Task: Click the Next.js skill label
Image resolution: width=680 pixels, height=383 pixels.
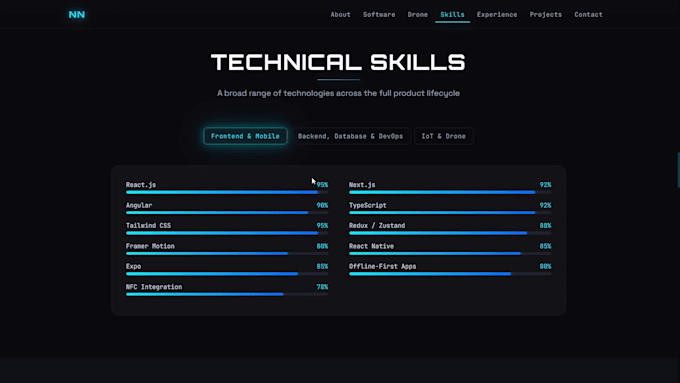Action: pyautogui.click(x=362, y=185)
